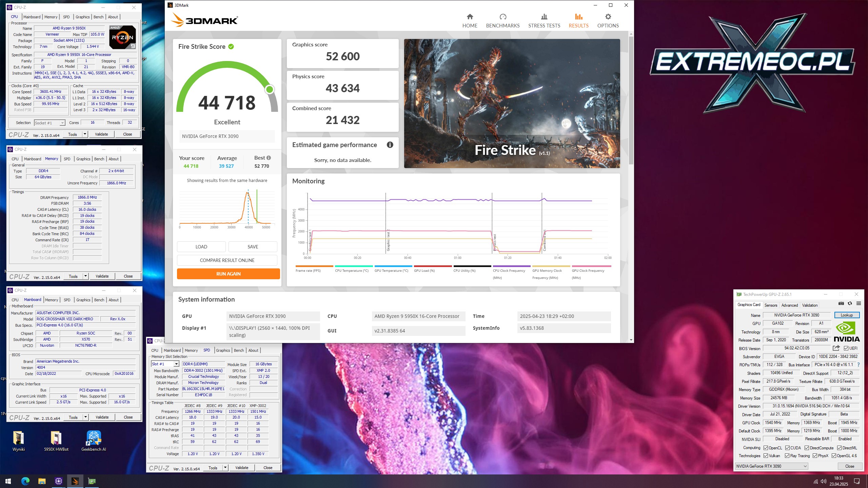Open the notification center icon

[x=857, y=481]
